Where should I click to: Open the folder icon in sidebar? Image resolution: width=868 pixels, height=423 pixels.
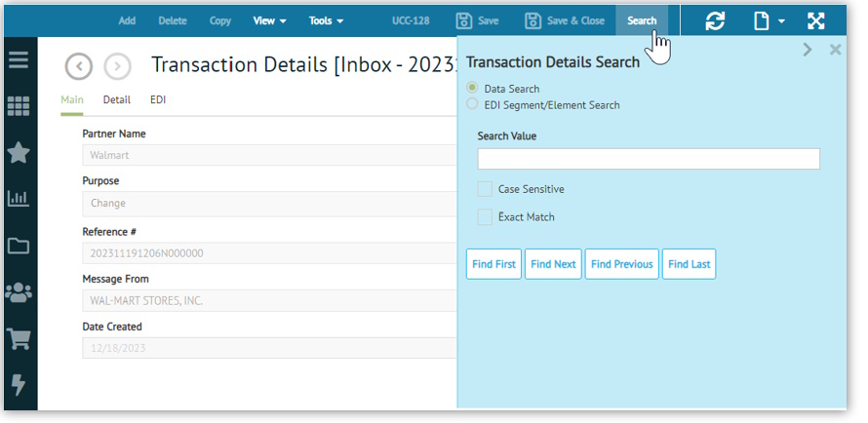tap(18, 246)
